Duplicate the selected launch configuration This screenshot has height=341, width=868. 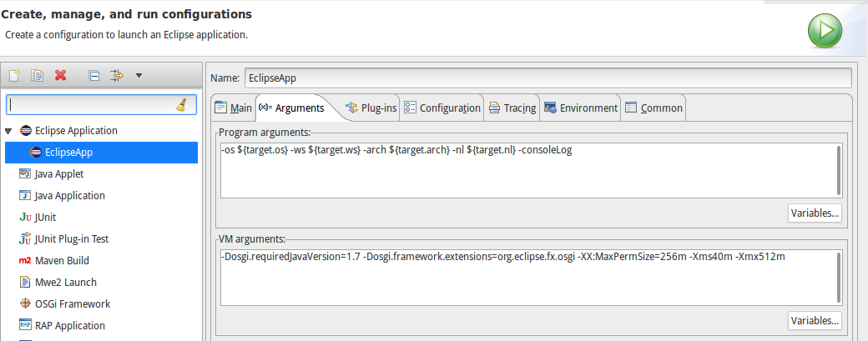(37, 75)
